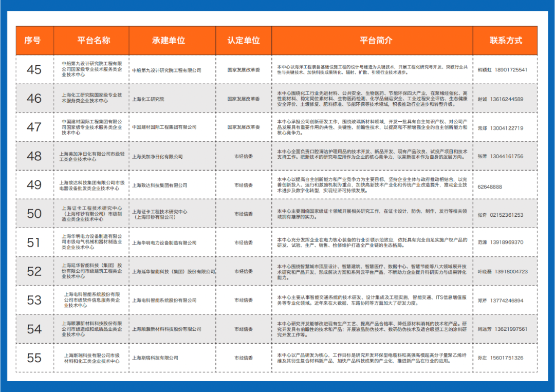This screenshot has height=392, width=555.
Task: Select row number 53
Action: tap(34, 300)
